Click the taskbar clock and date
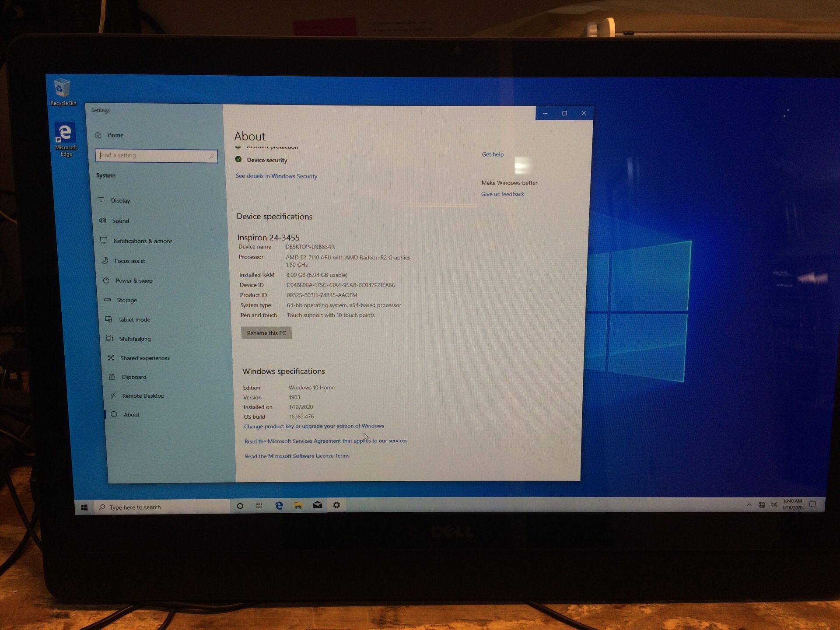 pos(792,504)
